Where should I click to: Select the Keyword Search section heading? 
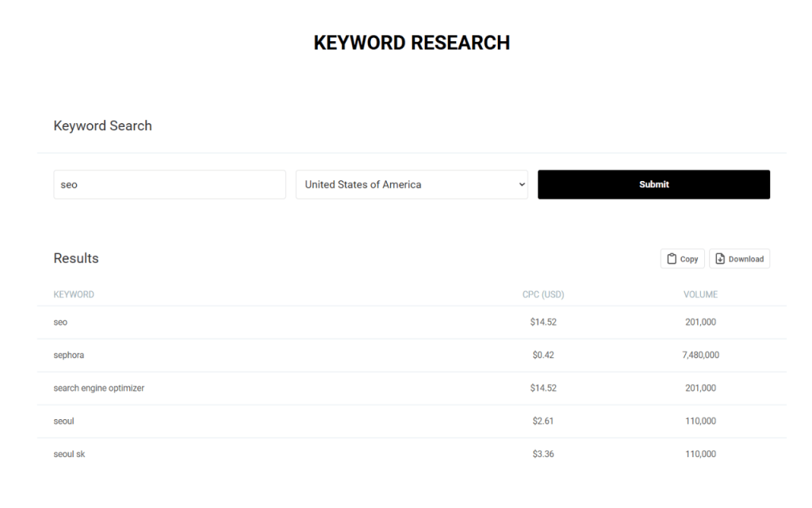coord(102,125)
